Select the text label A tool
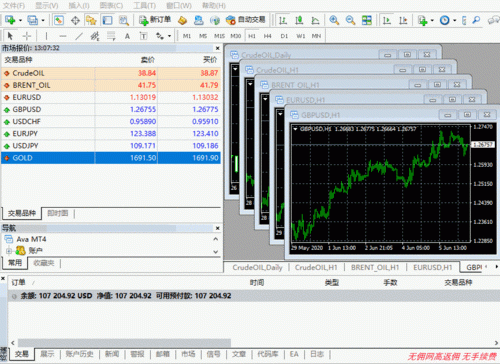The width and height of the screenshot is (500, 364). [127, 36]
